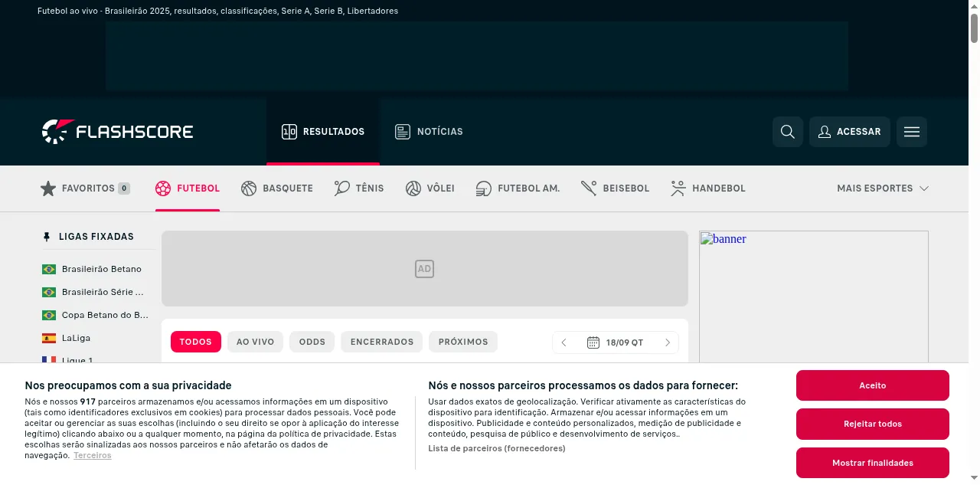Open LaLiga league link
Image resolution: width=980 pixels, height=485 pixels.
pos(77,338)
